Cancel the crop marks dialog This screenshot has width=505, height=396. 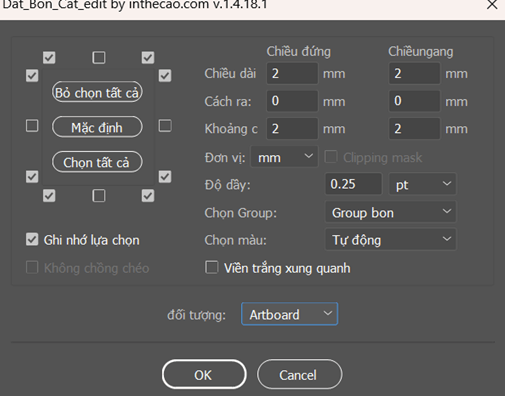click(x=299, y=374)
